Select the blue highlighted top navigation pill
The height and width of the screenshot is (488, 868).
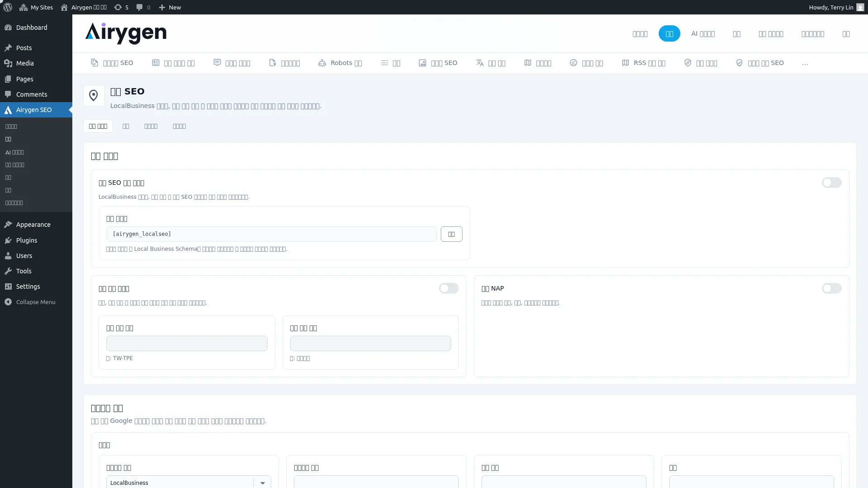click(669, 33)
